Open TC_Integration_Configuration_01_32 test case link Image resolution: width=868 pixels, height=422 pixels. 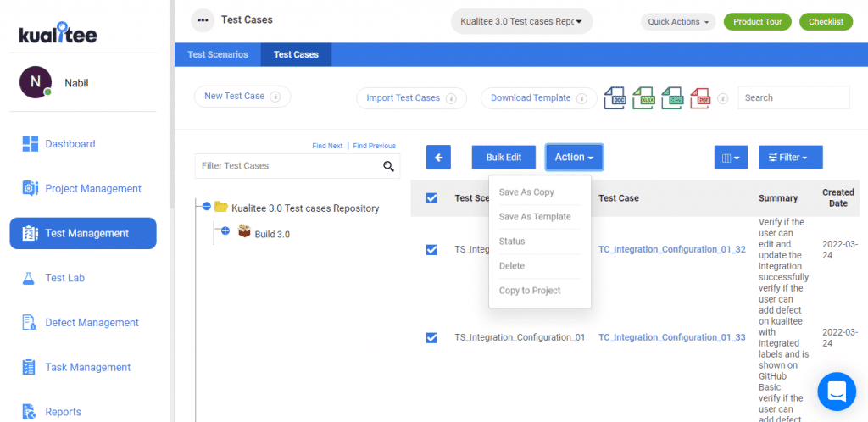click(672, 249)
